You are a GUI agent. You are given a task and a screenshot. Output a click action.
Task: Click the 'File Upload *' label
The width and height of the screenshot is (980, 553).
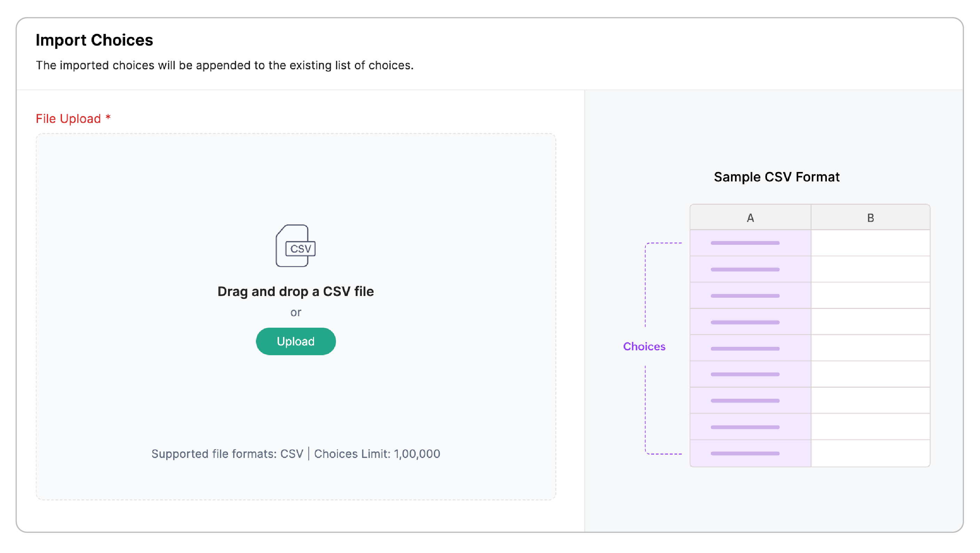[x=73, y=119]
